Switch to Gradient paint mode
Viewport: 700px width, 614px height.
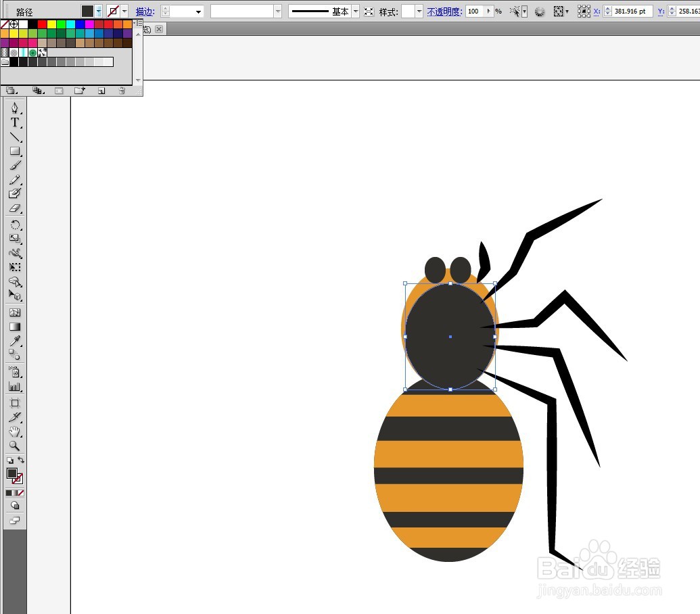pyautogui.click(x=15, y=493)
